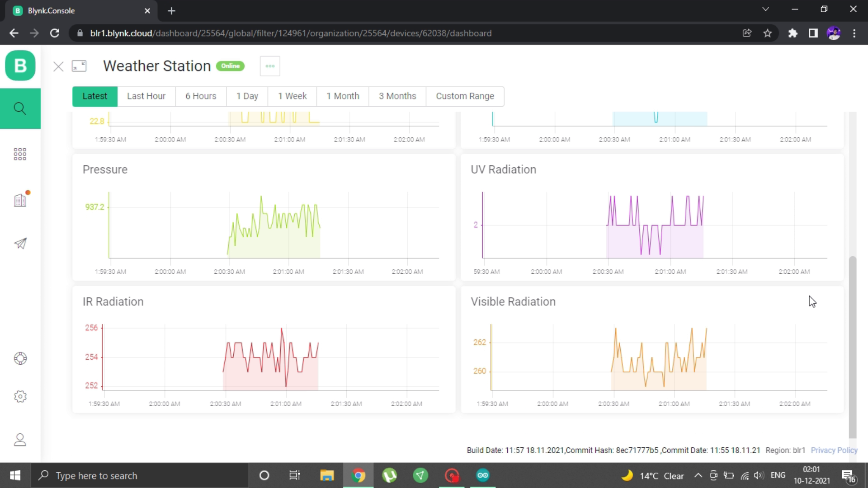Select the 1 Week tab
Viewport: 868px width, 488px height.
(x=292, y=96)
